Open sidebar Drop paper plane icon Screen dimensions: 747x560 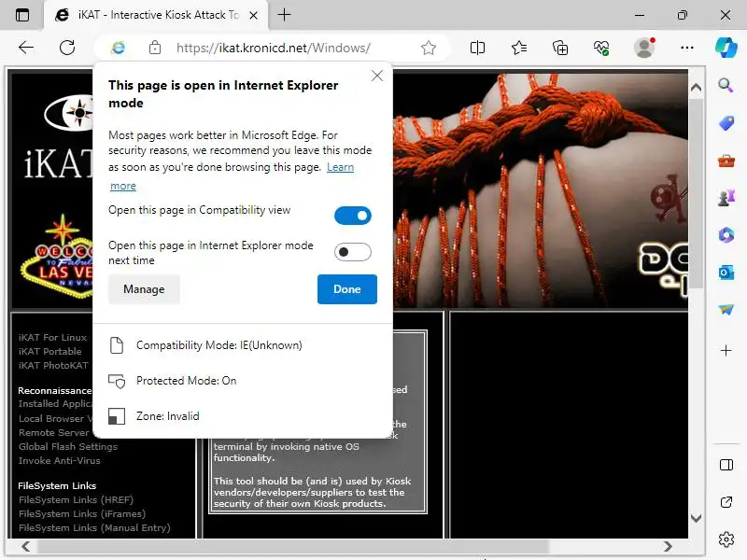tap(726, 310)
